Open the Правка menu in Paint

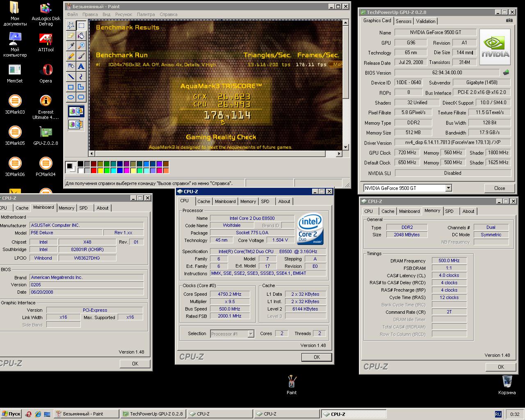click(x=90, y=14)
